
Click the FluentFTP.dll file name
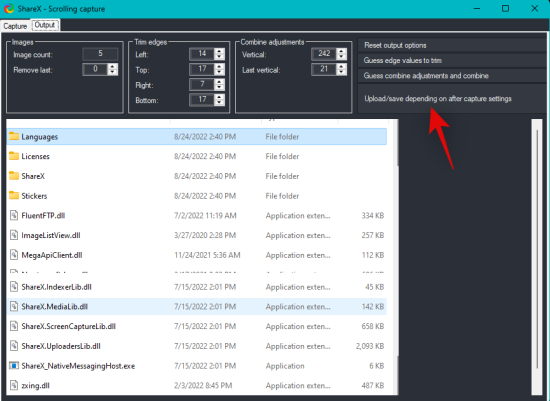(43, 215)
